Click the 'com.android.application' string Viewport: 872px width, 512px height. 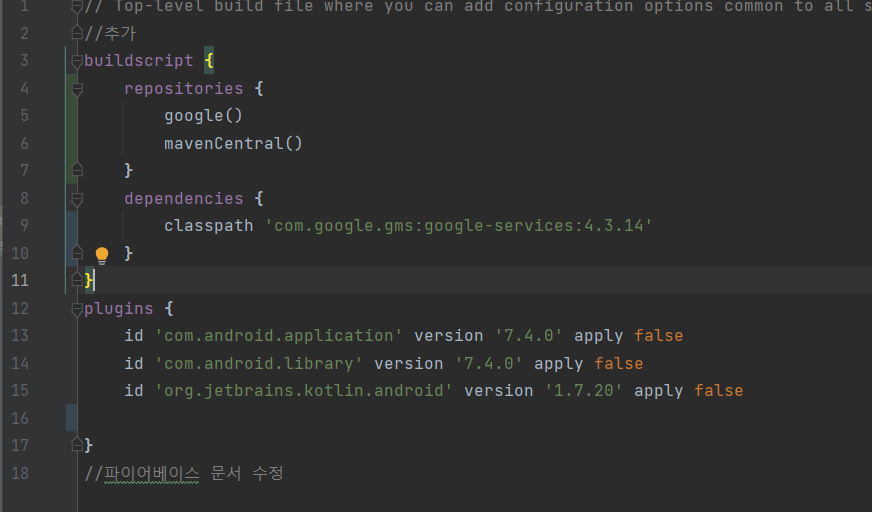[278, 336]
